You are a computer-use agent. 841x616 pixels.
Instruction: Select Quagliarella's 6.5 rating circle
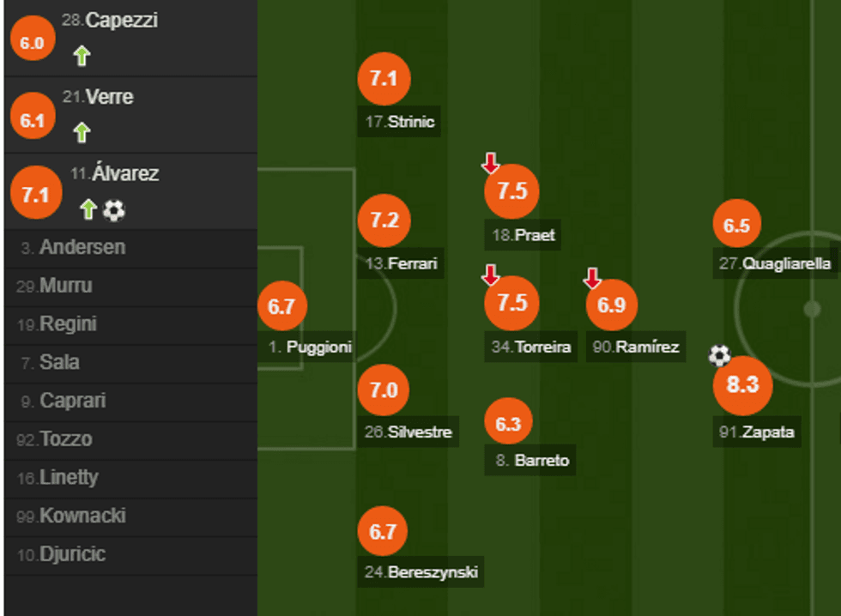pos(736,226)
